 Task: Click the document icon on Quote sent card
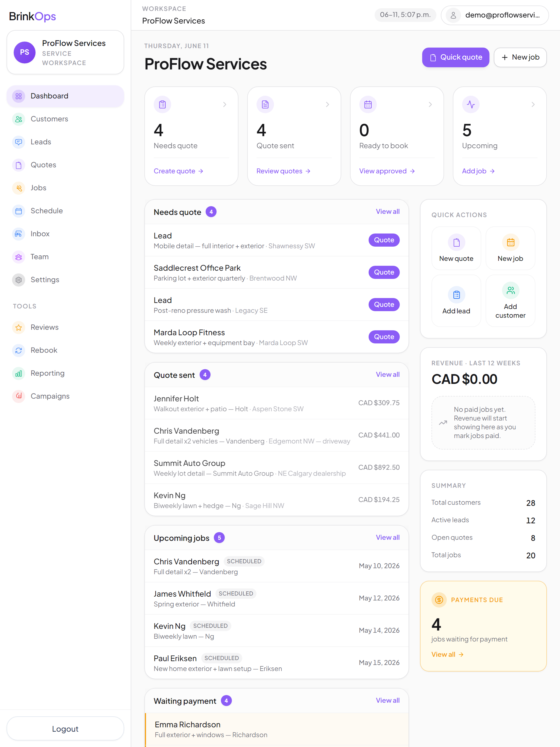click(265, 105)
